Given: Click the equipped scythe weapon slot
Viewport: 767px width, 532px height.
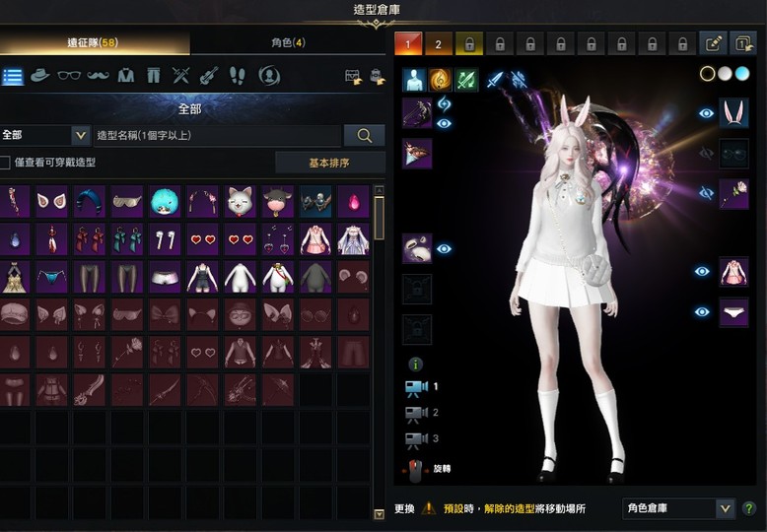Looking at the screenshot, I should coord(417,113).
